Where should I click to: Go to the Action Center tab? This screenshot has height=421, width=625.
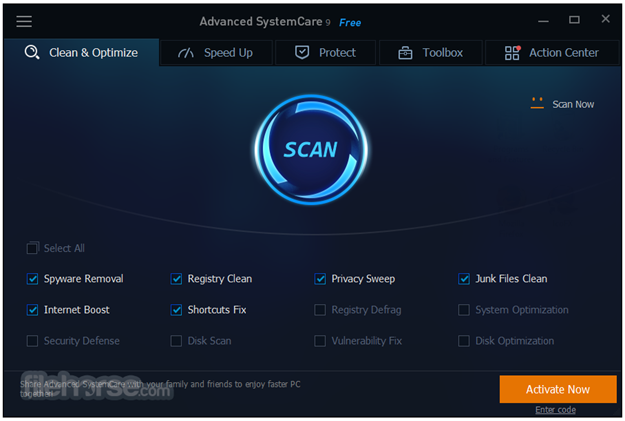point(552,53)
